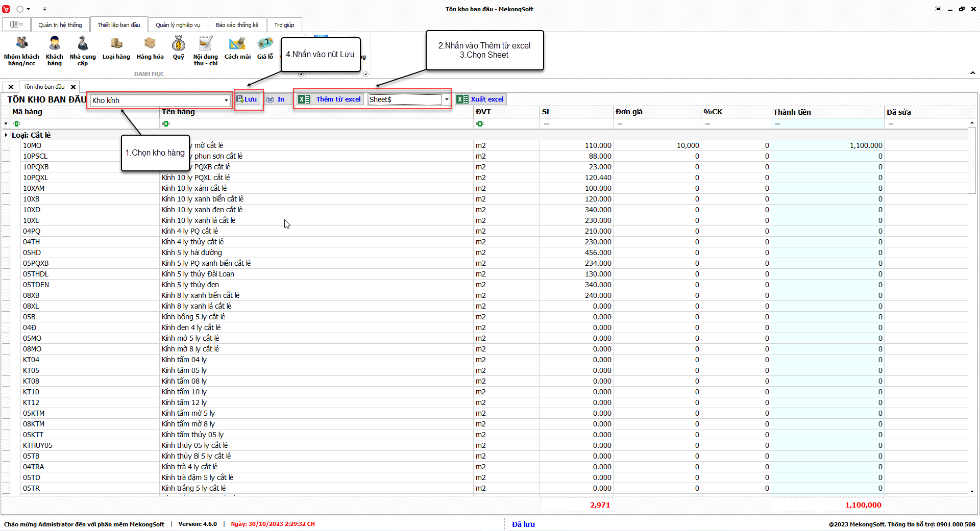The width and height of the screenshot is (980, 531).
Task: Click the application menu button left of ribbon tabs
Action: click(16, 24)
